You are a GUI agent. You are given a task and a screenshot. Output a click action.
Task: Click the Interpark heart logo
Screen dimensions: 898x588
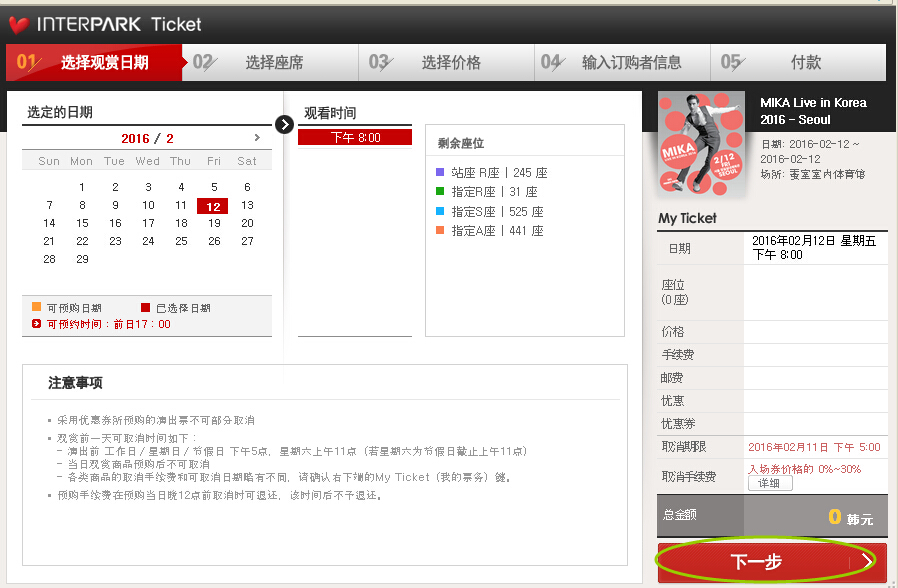[x=19, y=25]
